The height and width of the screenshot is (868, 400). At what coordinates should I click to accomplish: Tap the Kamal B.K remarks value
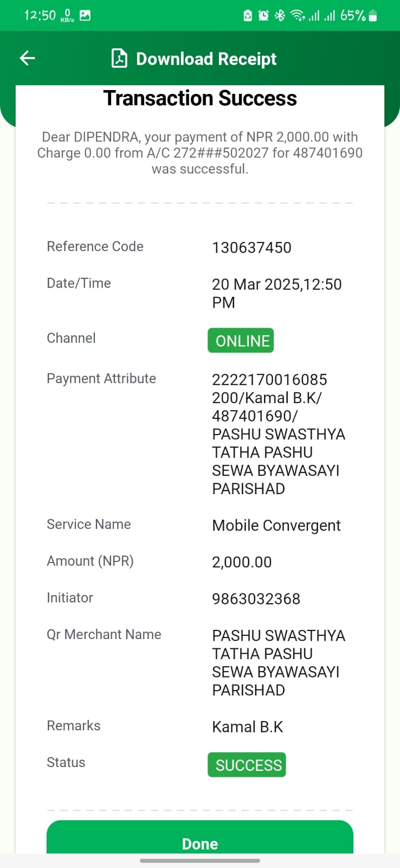click(x=248, y=727)
